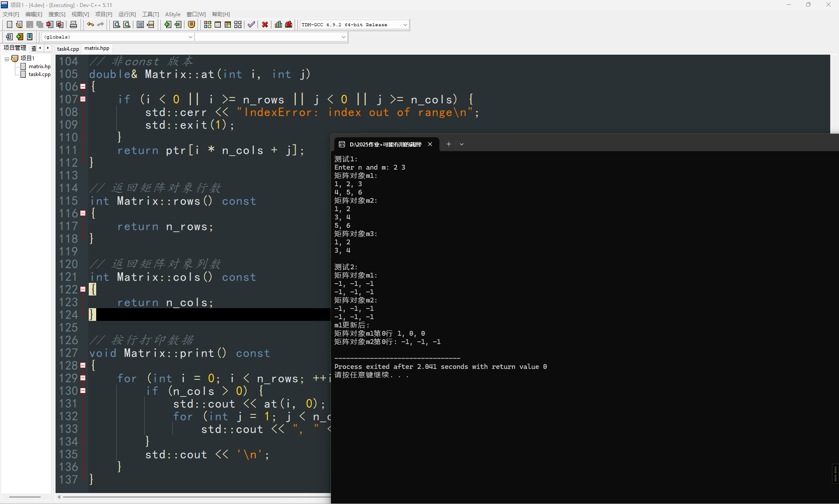Click the New file toolbar icon
The height and width of the screenshot is (504, 839).
tap(9, 24)
